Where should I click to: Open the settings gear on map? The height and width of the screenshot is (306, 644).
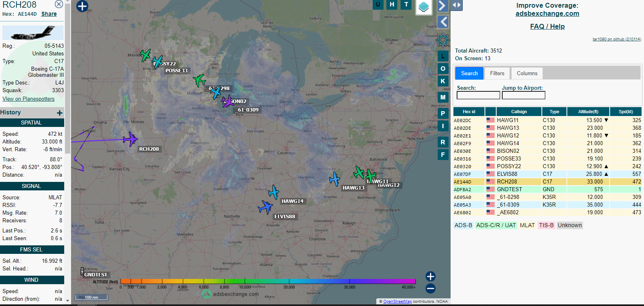pos(443,40)
